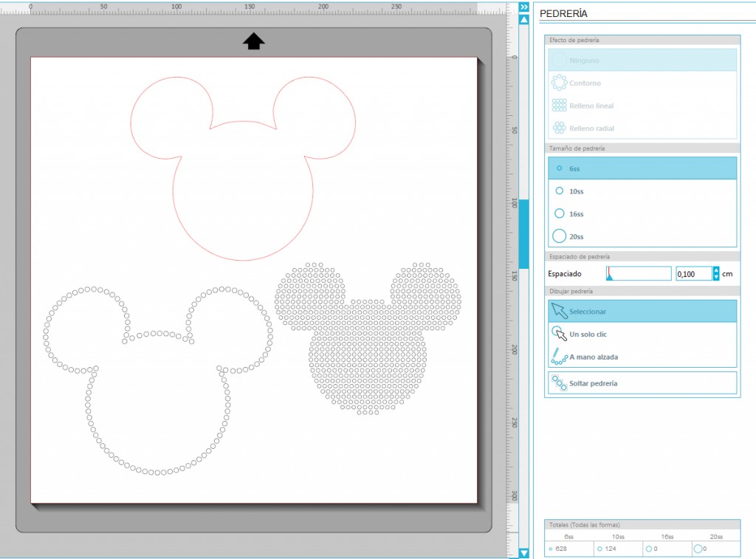The image size is (756, 559).
Task: Click the Totales (Todas las formas) header
Action: [642, 525]
